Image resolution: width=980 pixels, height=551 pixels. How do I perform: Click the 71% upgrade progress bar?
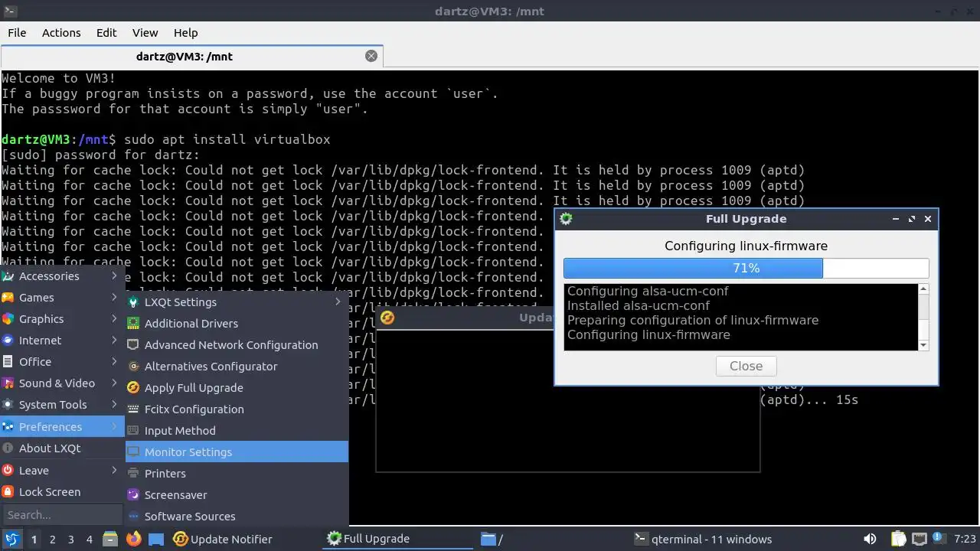pyautogui.click(x=746, y=268)
